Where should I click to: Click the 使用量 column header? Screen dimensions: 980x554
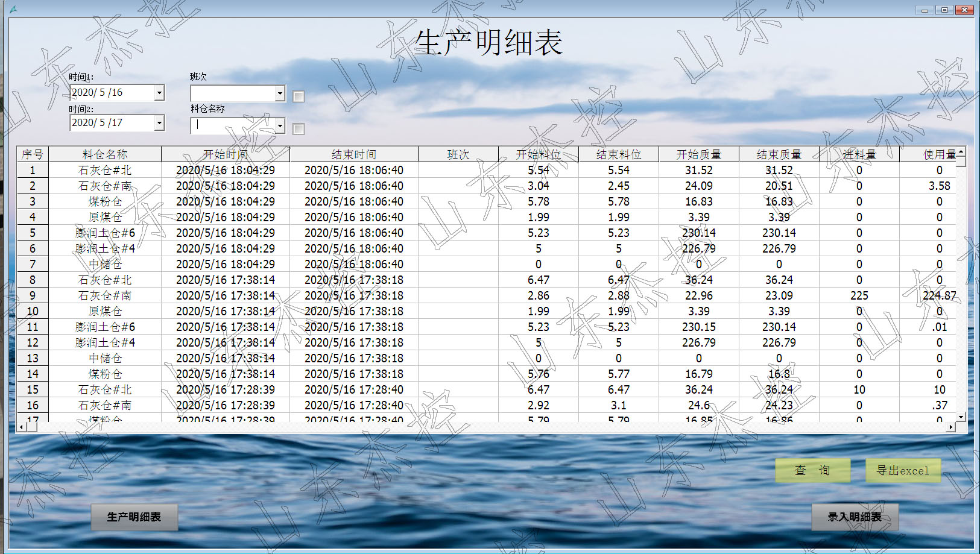pos(929,154)
